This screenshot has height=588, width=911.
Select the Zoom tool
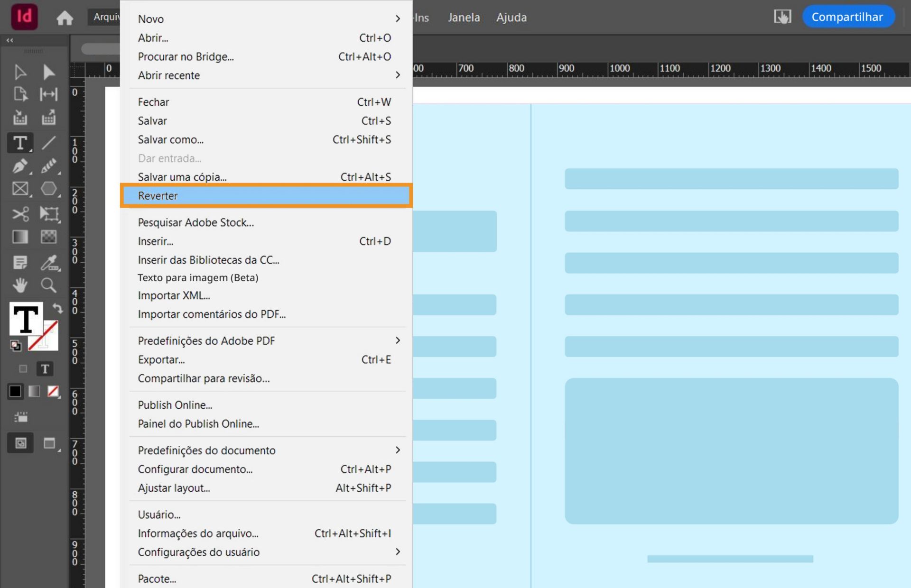click(49, 285)
